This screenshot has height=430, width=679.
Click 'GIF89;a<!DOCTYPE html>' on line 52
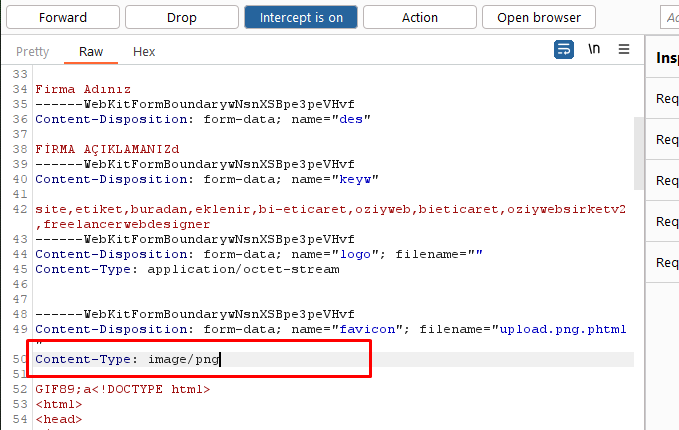pos(123,389)
